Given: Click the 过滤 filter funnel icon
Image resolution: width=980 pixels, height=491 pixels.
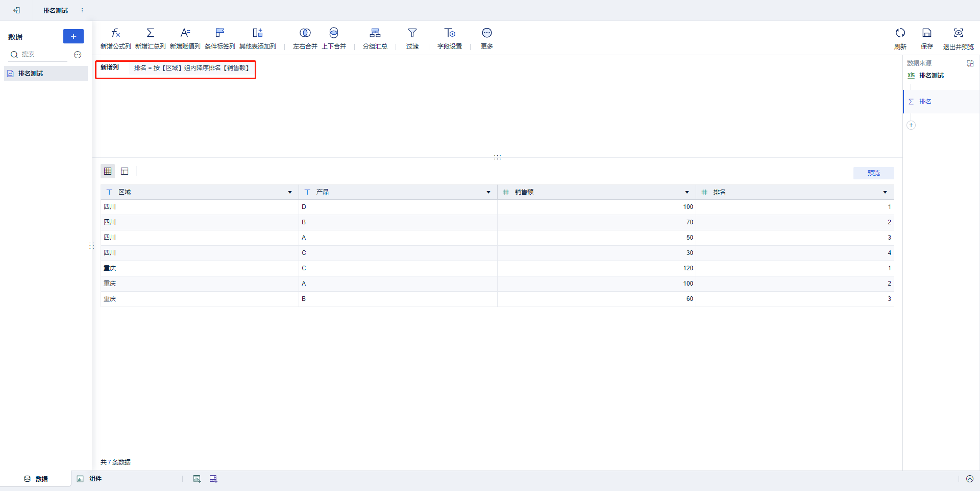Looking at the screenshot, I should click(x=412, y=33).
